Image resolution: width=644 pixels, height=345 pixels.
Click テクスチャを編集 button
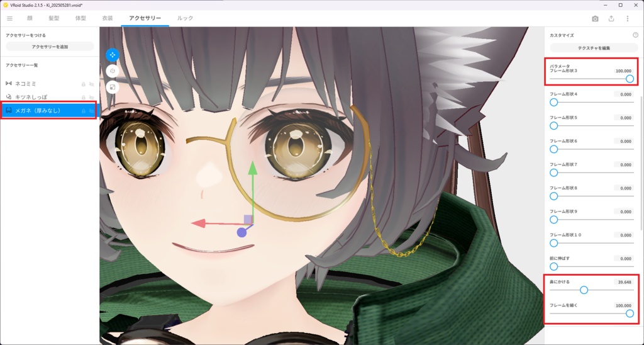594,48
